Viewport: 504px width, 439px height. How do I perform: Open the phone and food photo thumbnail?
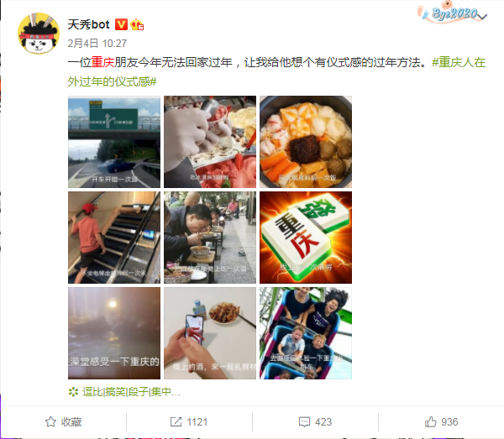(210, 333)
